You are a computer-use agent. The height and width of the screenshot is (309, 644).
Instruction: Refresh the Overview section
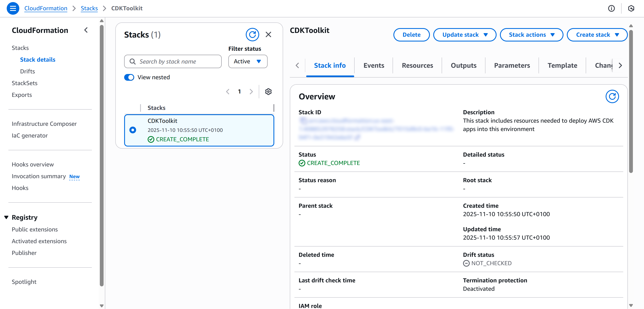pos(612,96)
